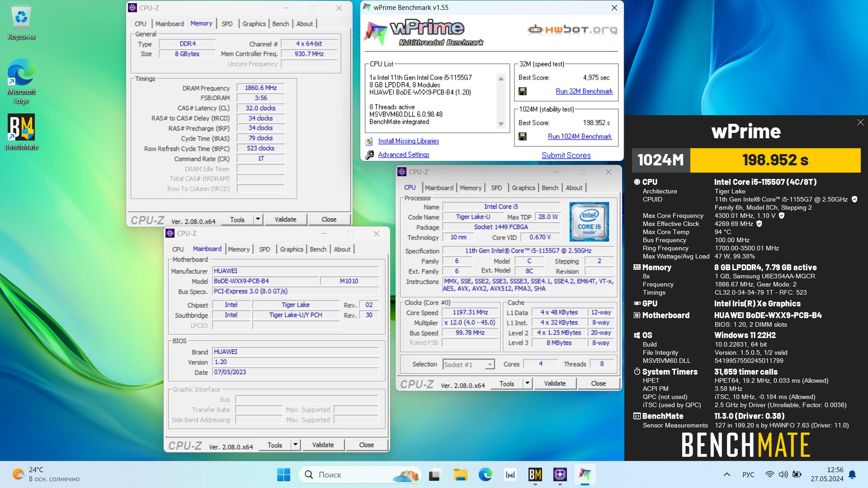Switch to SPD tab in Memory CPU-Z window

[227, 24]
